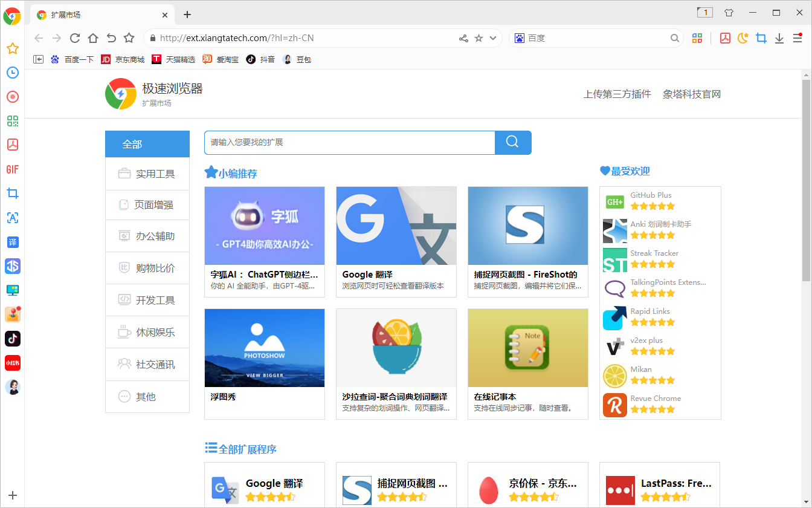Open the favorites star in the sidebar
Image resolution: width=812 pixels, height=508 pixels.
[13, 48]
